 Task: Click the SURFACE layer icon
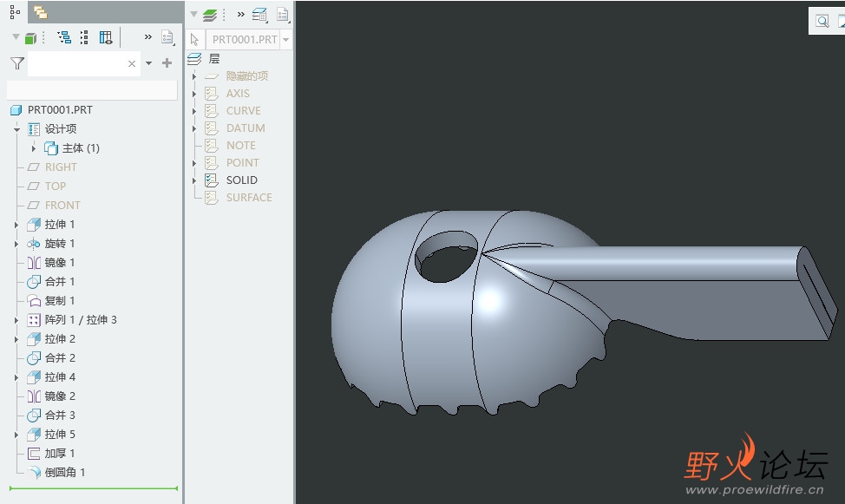pos(212,197)
